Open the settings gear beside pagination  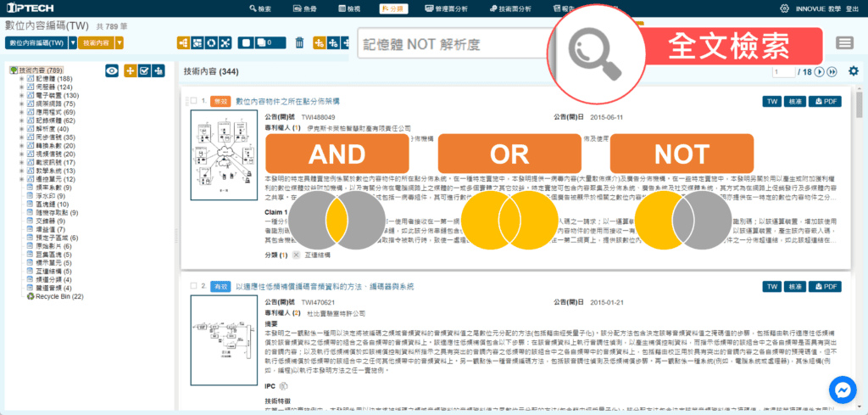(x=853, y=71)
